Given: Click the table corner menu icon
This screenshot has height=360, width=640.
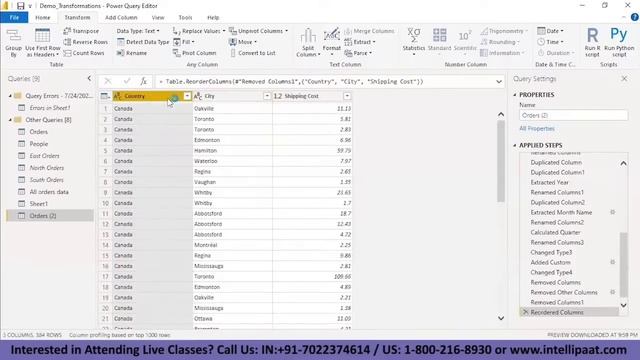Looking at the screenshot, I should pyautogui.click(x=105, y=96).
